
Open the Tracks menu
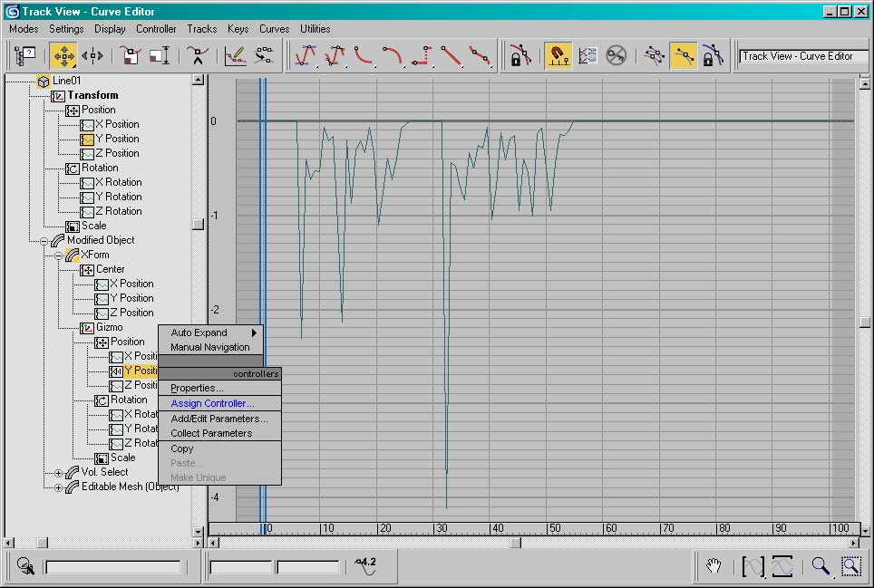[x=202, y=29]
